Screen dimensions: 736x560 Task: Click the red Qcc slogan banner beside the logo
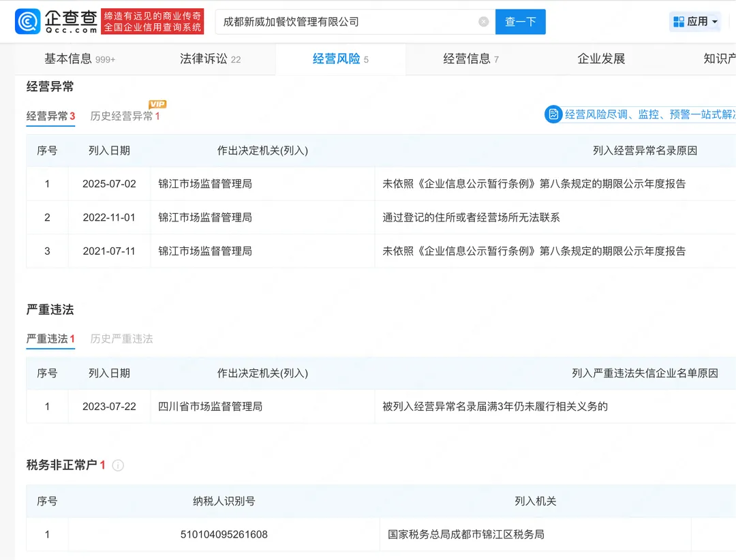[153, 21]
